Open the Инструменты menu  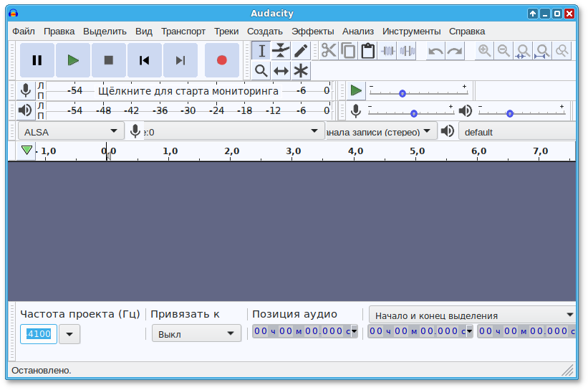click(411, 31)
